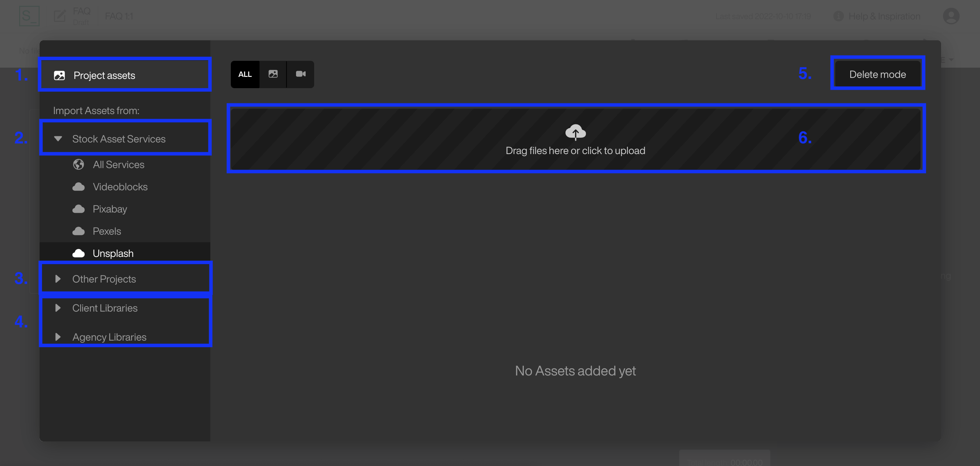
Task: Toggle the images-only asset filter
Action: tap(273, 74)
